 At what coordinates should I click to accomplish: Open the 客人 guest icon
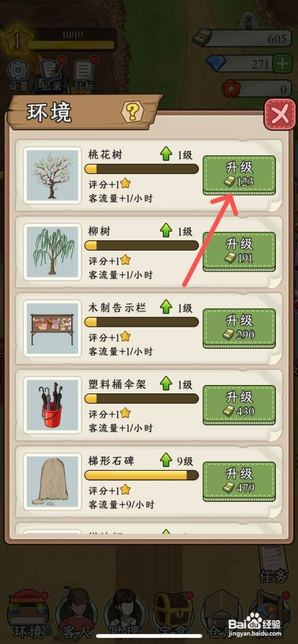click(76, 612)
